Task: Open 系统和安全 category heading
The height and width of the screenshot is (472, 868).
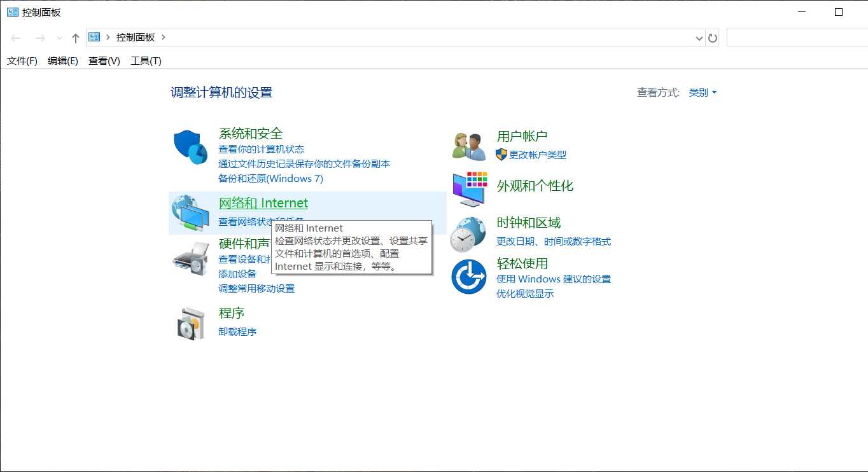Action: [251, 134]
